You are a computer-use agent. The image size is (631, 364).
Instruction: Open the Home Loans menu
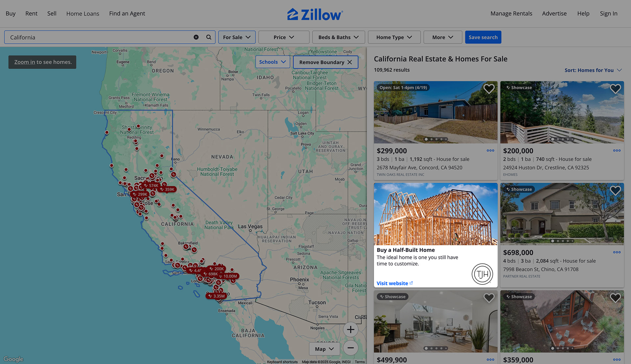pos(82,13)
